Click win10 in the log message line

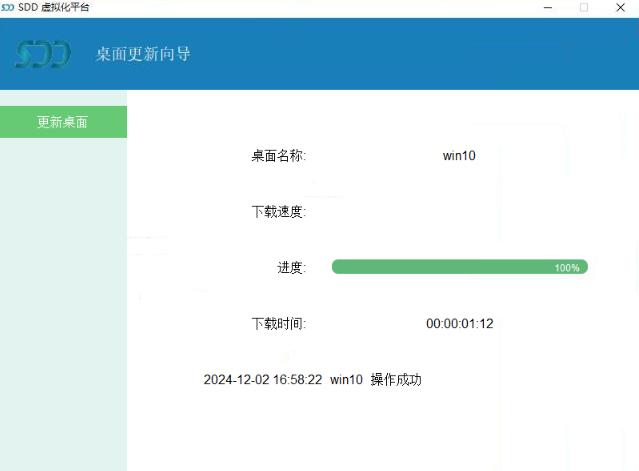346,380
